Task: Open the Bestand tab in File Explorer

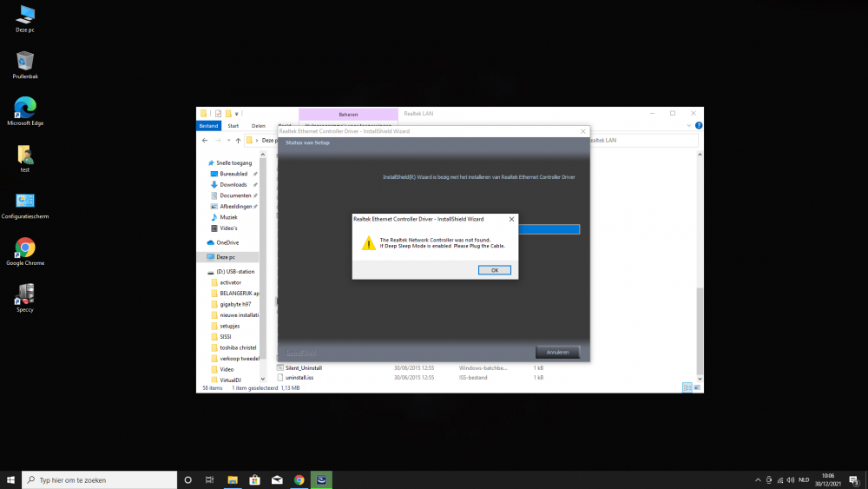Action: (x=208, y=126)
